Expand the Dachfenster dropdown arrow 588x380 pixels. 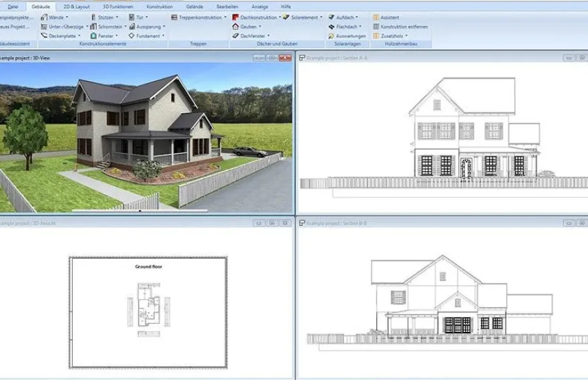coord(269,36)
